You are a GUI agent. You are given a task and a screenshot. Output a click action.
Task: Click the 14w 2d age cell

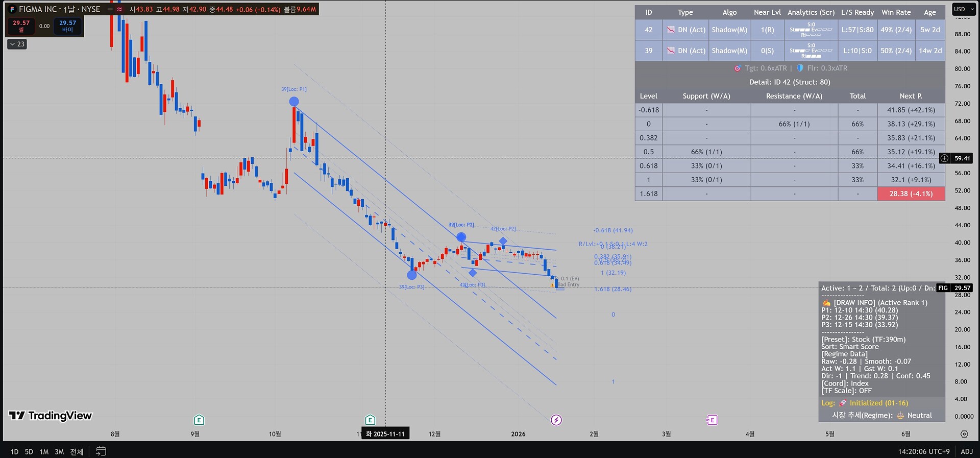[x=930, y=51]
